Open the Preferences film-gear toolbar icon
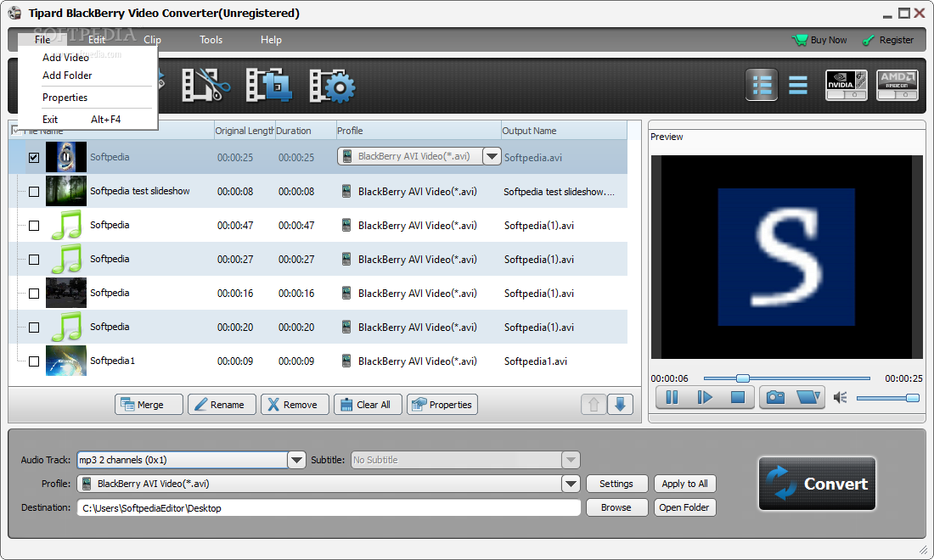 [x=332, y=87]
